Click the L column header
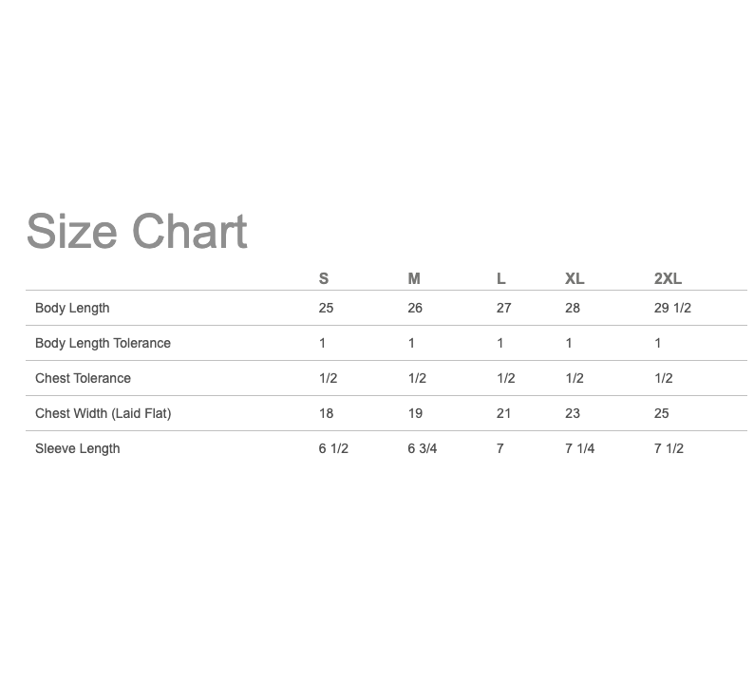The height and width of the screenshot is (700, 754). pyautogui.click(x=501, y=278)
